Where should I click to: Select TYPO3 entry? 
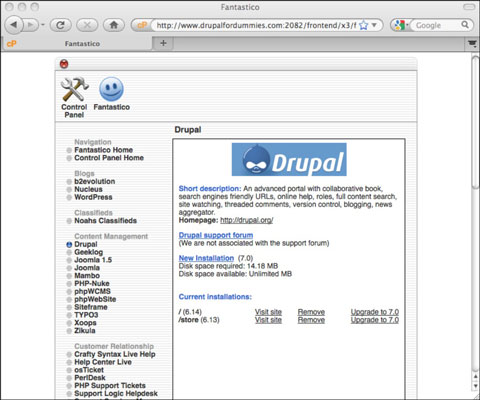point(86,315)
